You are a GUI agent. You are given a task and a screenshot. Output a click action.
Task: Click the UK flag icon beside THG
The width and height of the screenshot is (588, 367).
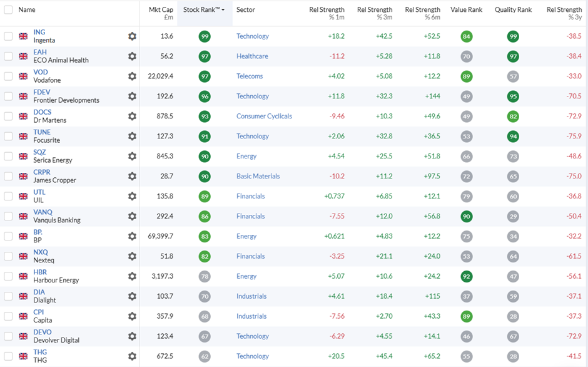pyautogui.click(x=23, y=356)
